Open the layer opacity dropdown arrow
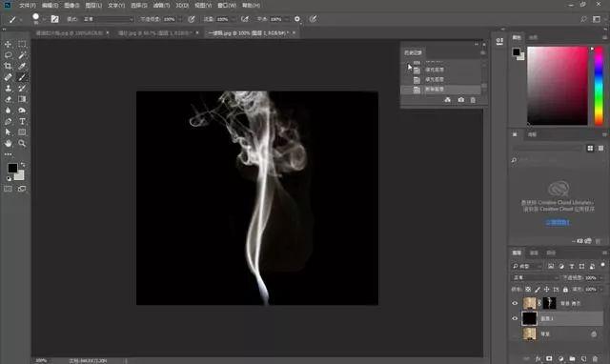Viewport: 610px width, 364px height. 600,277
